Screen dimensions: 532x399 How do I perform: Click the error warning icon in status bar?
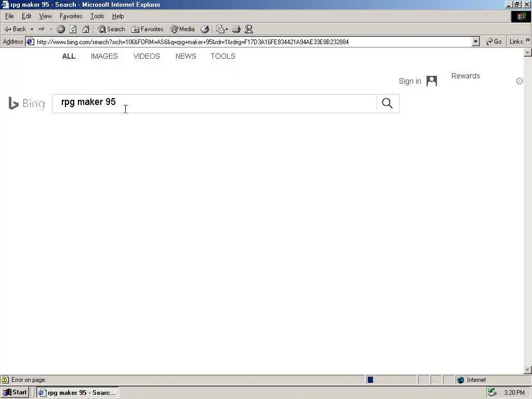click(5, 380)
